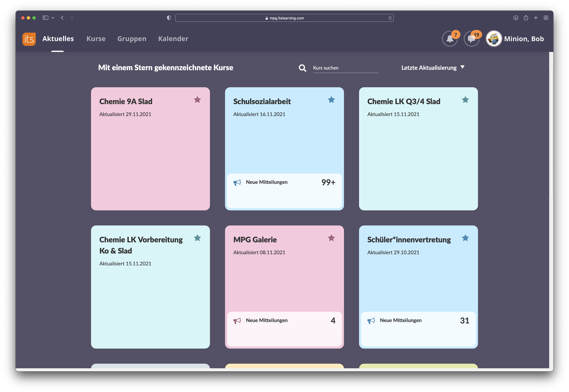Open the Letzte Aktualisierung sort dropdown
569x392 pixels.
point(433,68)
